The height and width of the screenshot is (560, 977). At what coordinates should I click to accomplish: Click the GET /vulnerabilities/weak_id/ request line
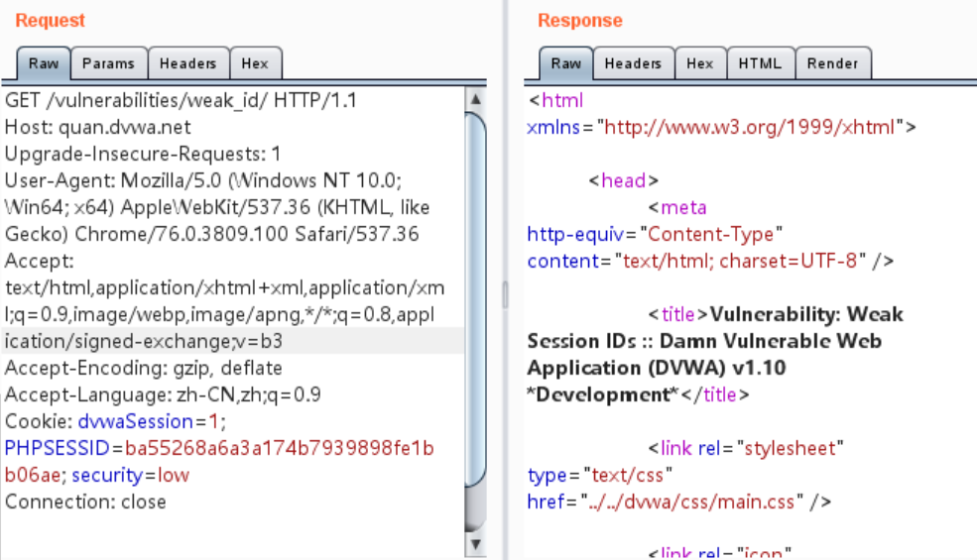coord(181,100)
